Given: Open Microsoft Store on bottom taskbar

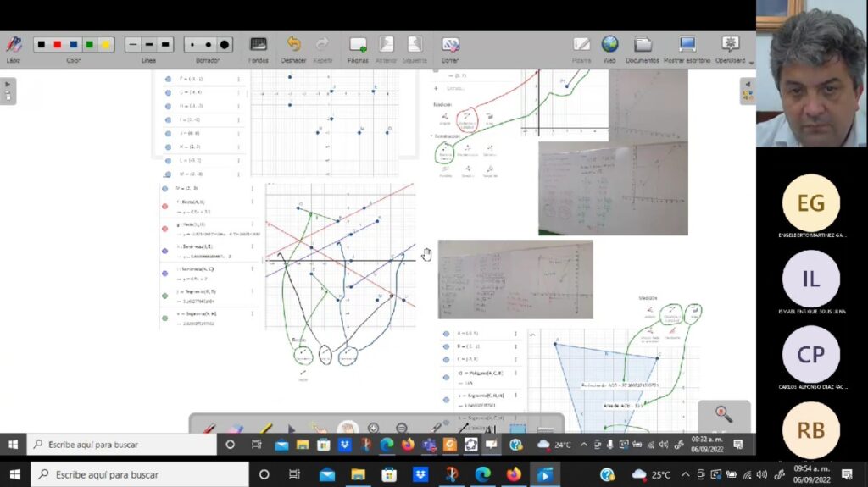Looking at the screenshot, I should 389,474.
